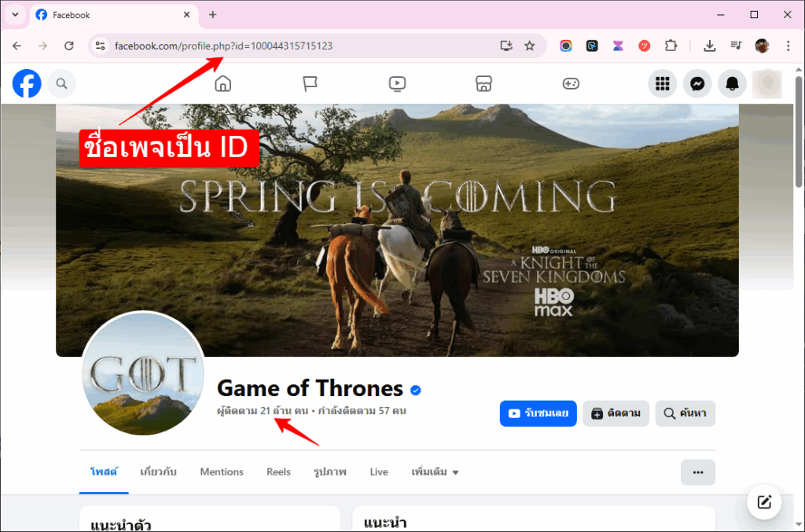Open the Watch video icon in navigation
The image size is (805, 532).
point(397,83)
